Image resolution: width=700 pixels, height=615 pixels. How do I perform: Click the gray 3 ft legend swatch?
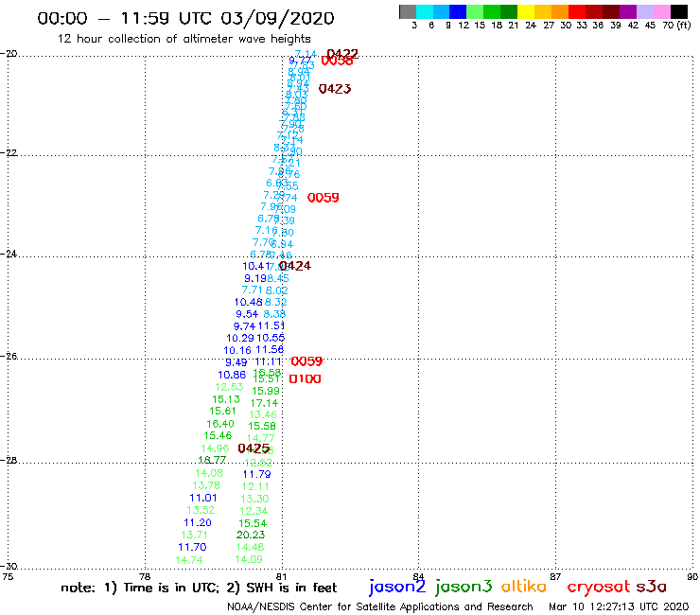click(408, 11)
